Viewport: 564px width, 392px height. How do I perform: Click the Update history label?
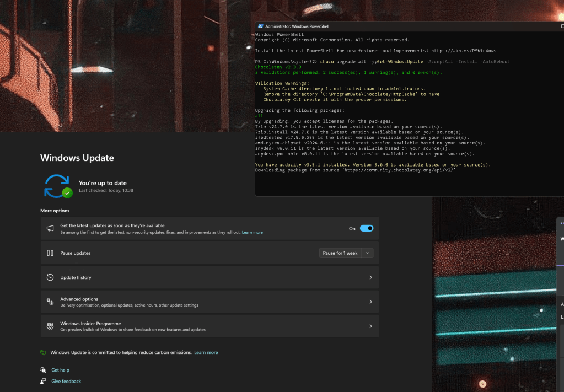point(76,277)
